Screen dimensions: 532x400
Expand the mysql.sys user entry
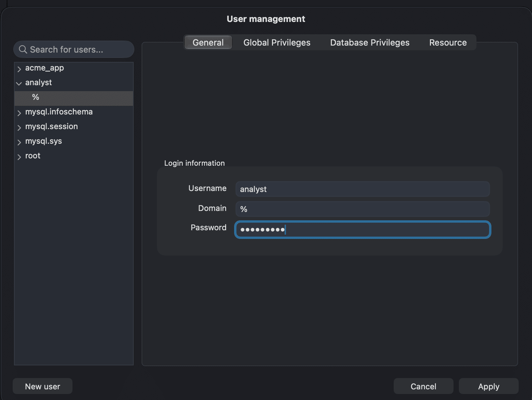click(19, 142)
